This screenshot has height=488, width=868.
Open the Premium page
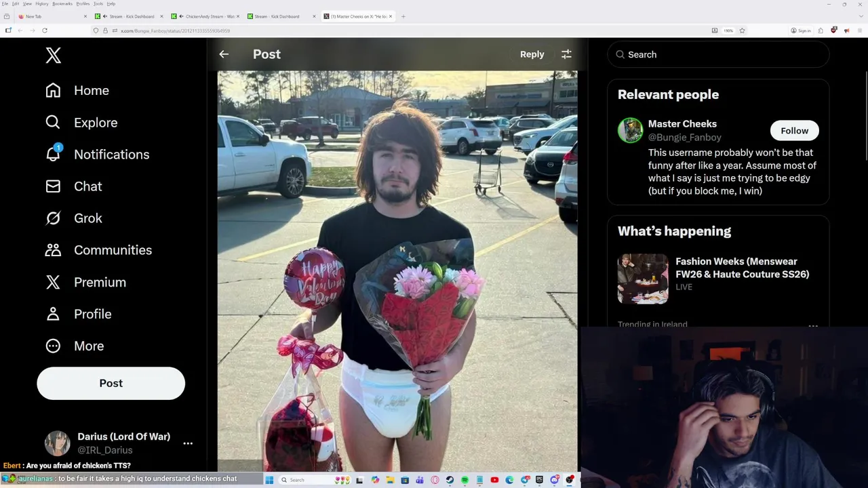click(x=85, y=282)
